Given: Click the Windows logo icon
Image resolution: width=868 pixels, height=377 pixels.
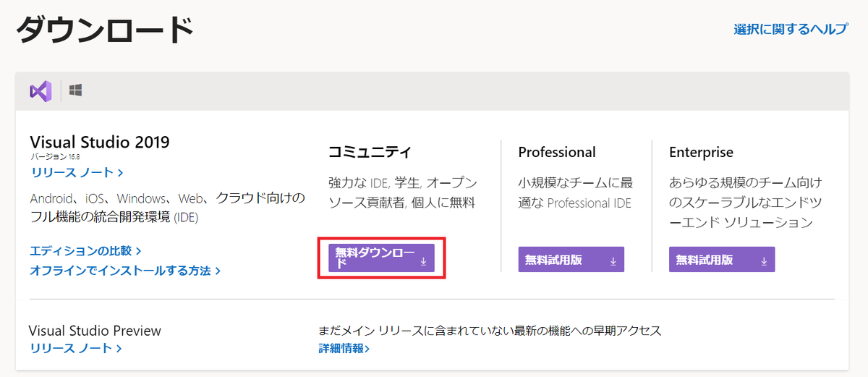Looking at the screenshot, I should 75,90.
